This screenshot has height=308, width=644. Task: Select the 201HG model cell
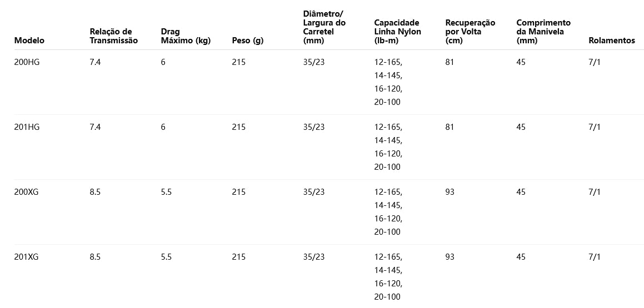pyautogui.click(x=27, y=127)
